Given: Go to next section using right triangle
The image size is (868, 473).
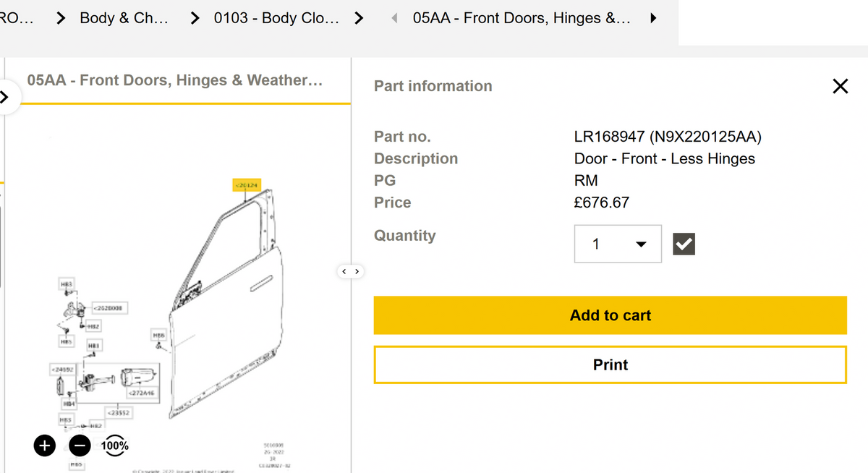Looking at the screenshot, I should pyautogui.click(x=653, y=18).
